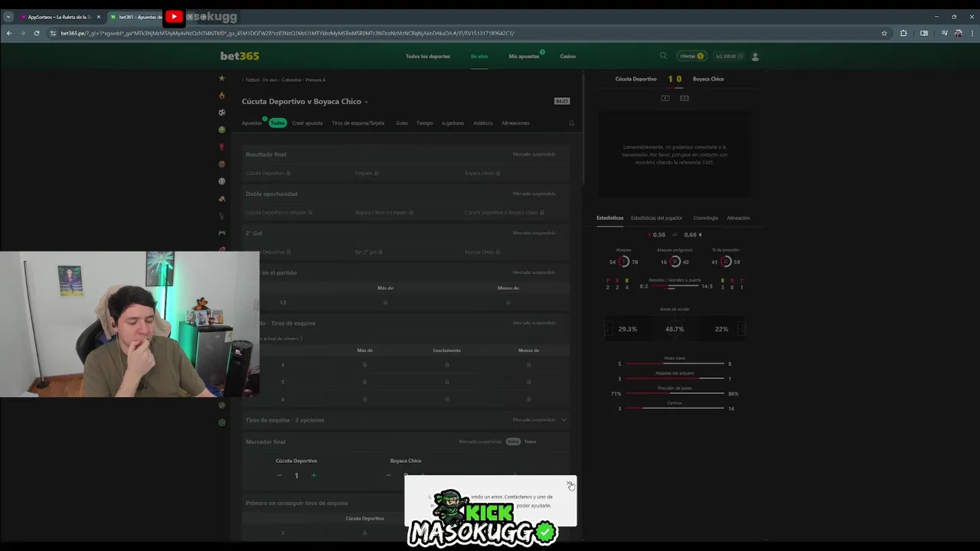Screen dimensions: 980x551
Task: Toggle the Todos option in Marcador final
Action: point(530,442)
